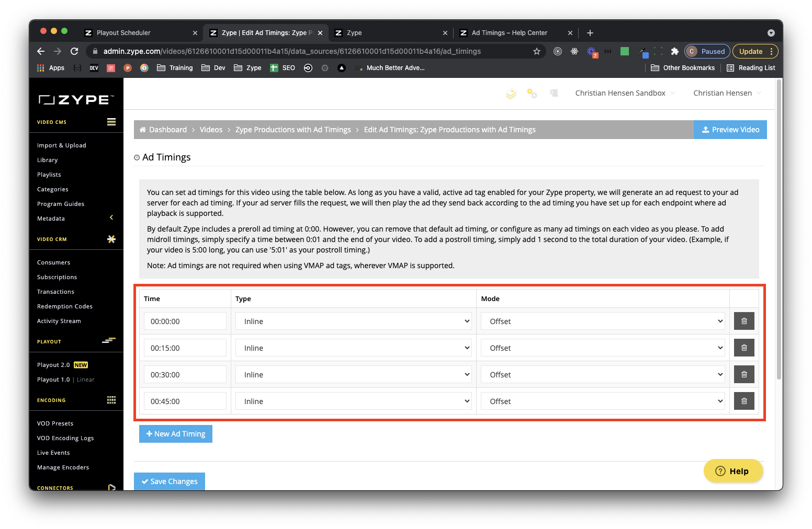The image size is (812, 529).
Task: Delete the 00:45:00 ad timing row
Action: point(744,401)
